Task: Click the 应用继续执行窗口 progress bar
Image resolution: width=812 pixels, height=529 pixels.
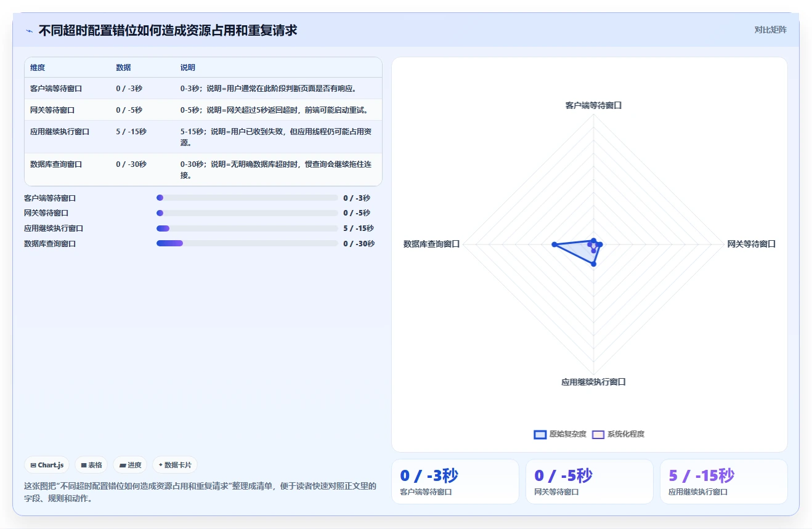Action: (x=247, y=228)
